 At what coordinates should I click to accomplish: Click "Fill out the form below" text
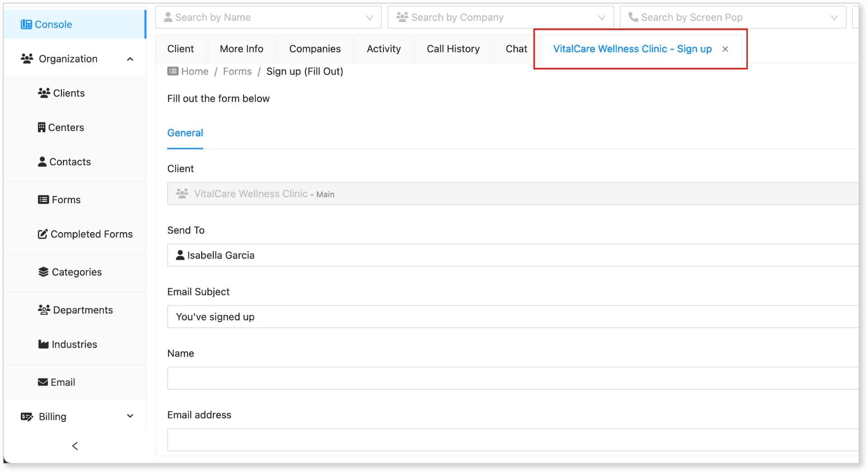click(218, 99)
